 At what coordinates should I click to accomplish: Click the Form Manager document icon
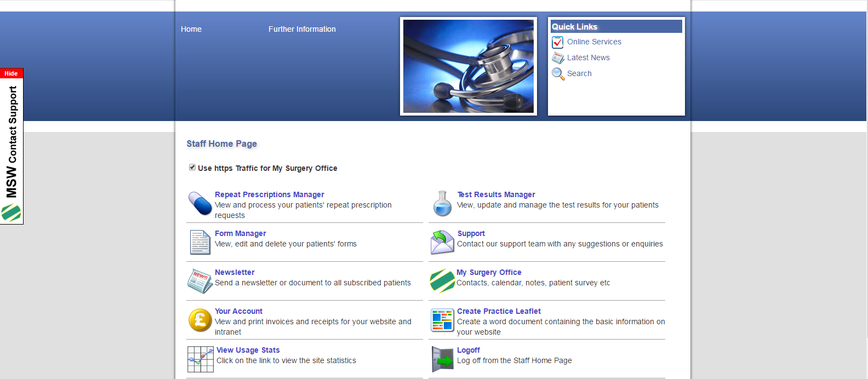click(200, 242)
